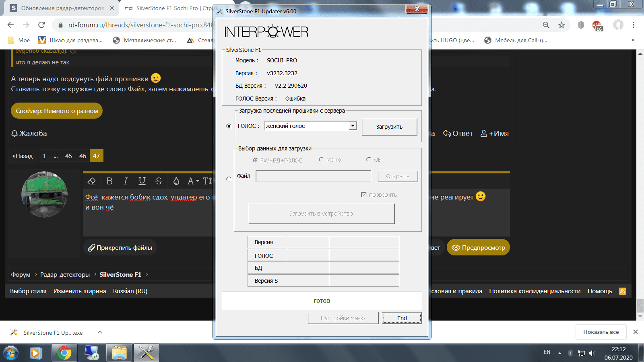Expand download options for SilverStone F1 exe
The image size is (644, 362).
tap(100, 332)
